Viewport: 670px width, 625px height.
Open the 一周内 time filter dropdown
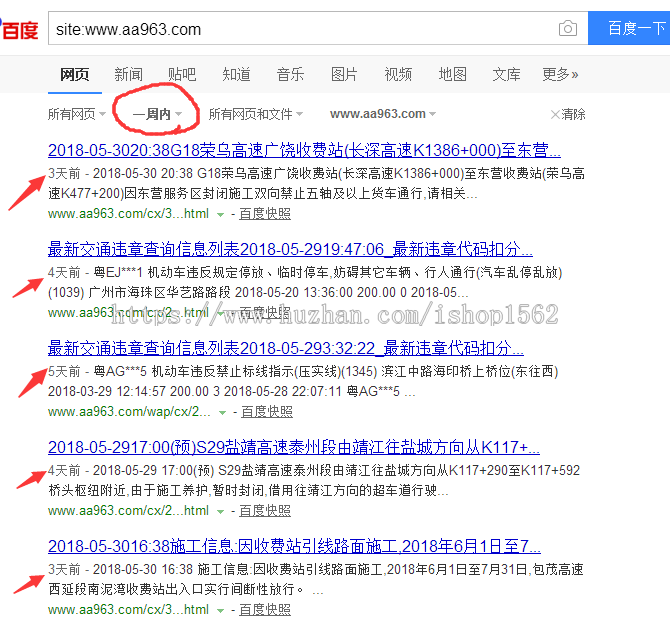(157, 114)
